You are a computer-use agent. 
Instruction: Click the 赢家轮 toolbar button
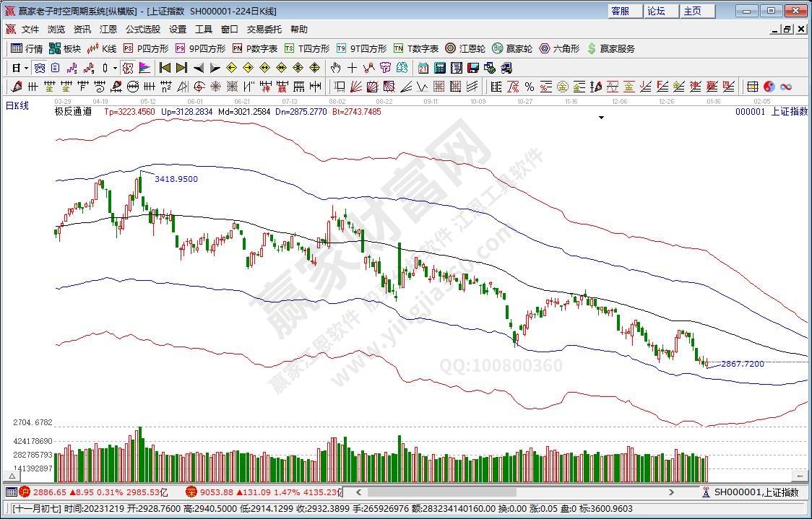point(511,48)
